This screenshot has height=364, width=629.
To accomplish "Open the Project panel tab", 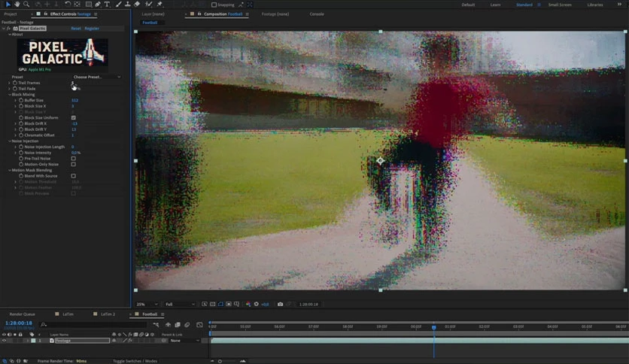I will (11, 14).
